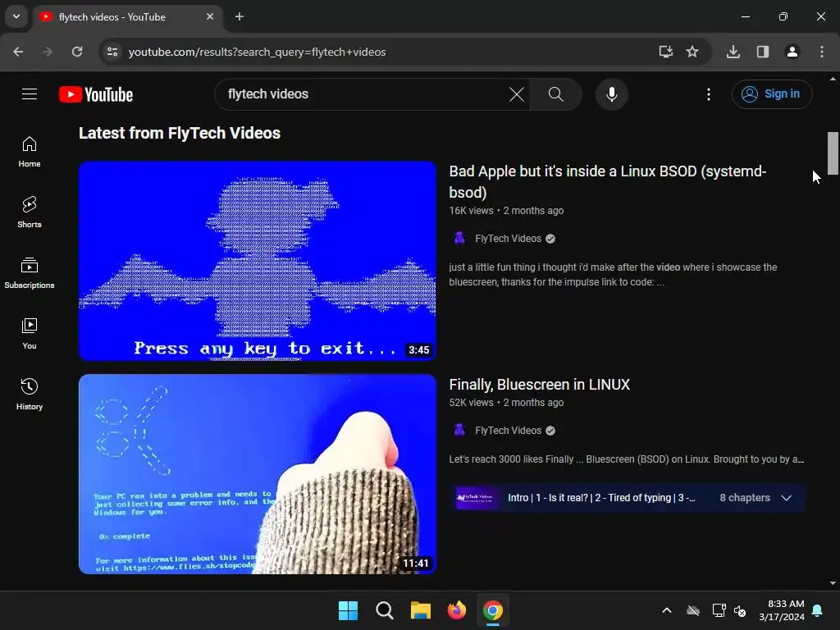Open Bad Apple Linux BSOD video thumbnail
The width and height of the screenshot is (840, 630).
coord(257,261)
